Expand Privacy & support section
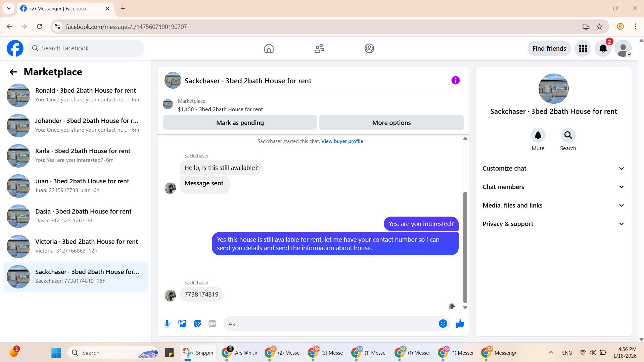Image resolution: width=644 pixels, height=362 pixels. 553,224
